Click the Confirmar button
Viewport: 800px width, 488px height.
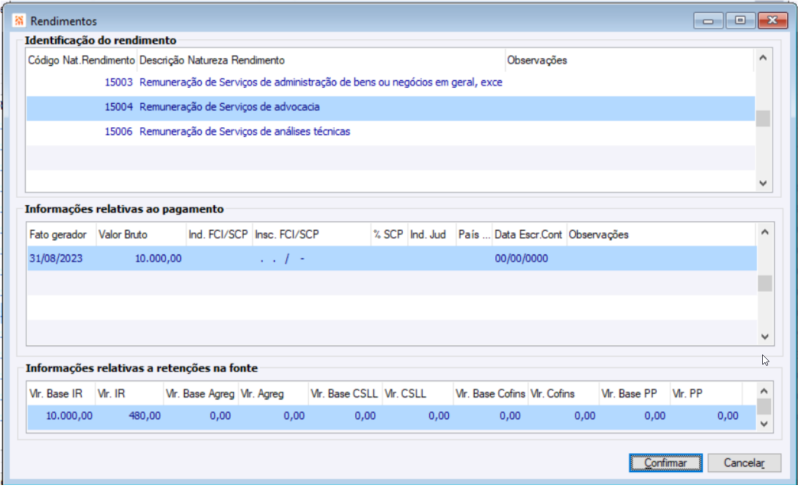[x=665, y=462]
